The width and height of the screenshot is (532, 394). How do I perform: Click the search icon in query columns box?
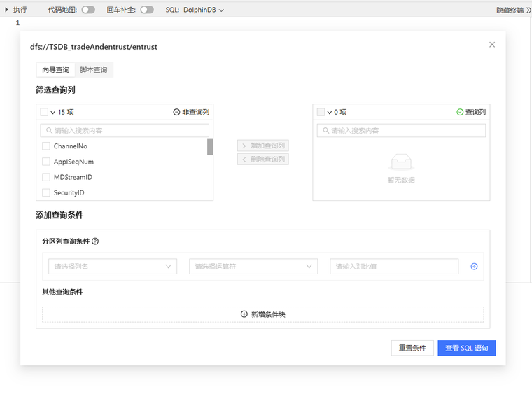(325, 131)
